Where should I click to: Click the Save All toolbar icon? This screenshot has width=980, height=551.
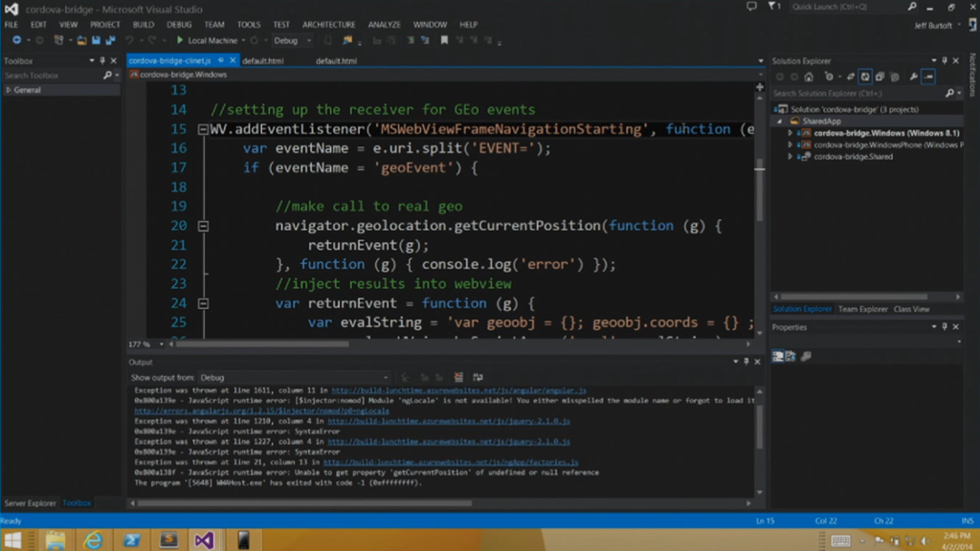pyautogui.click(x=110, y=40)
